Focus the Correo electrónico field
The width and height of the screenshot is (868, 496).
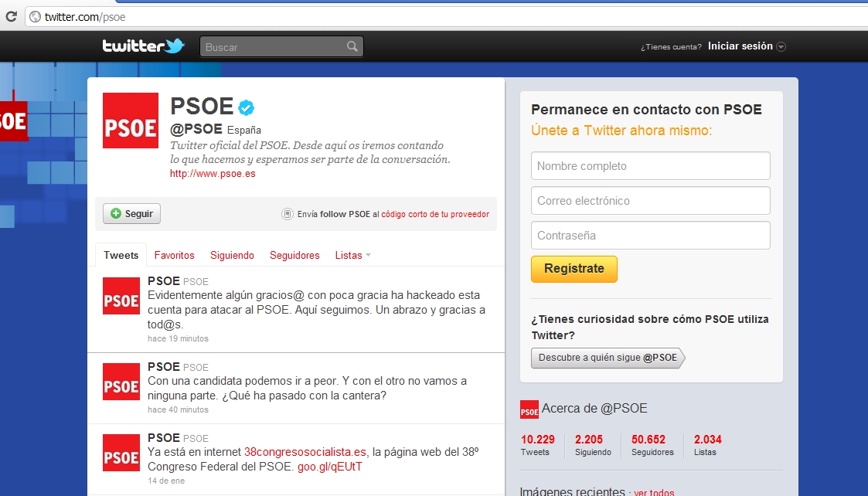click(x=651, y=200)
